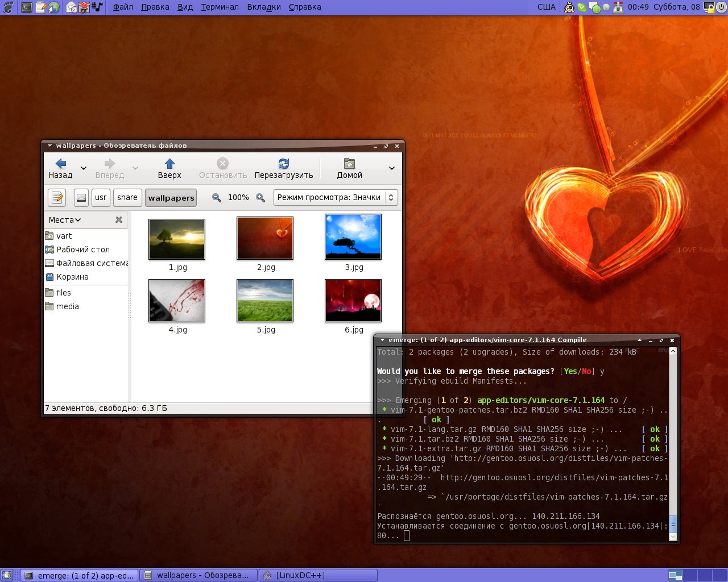Zoom in with the plus magnifier
Viewport: 728px width, 582px height.
tap(260, 197)
